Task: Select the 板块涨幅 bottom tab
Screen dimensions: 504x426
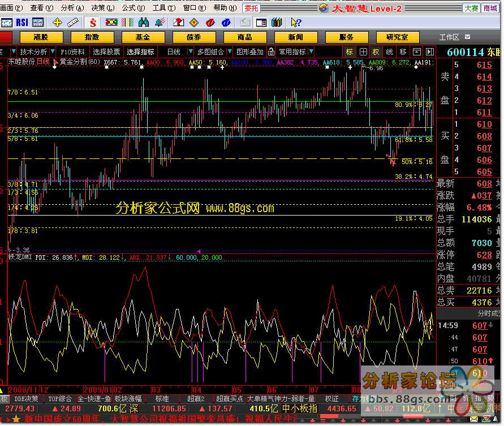Action: point(128,399)
